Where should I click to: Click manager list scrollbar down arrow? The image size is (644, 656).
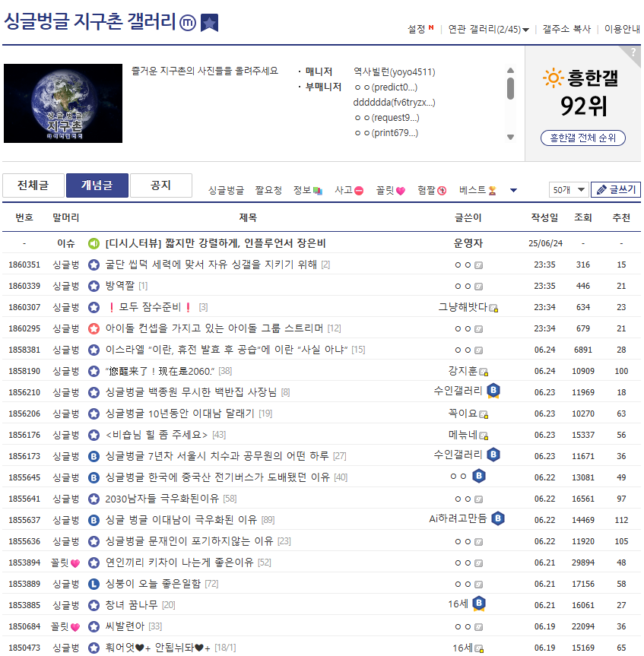point(510,138)
